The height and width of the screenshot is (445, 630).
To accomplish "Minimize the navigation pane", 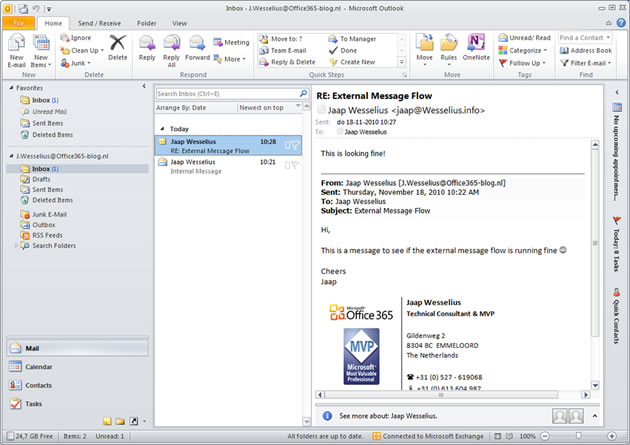I will pos(144,86).
